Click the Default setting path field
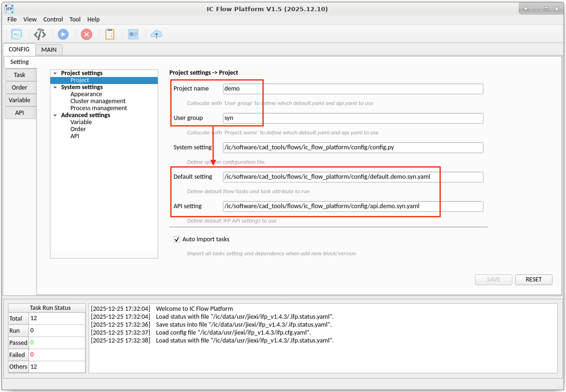Image resolution: width=566 pixels, height=392 pixels. 353,177
